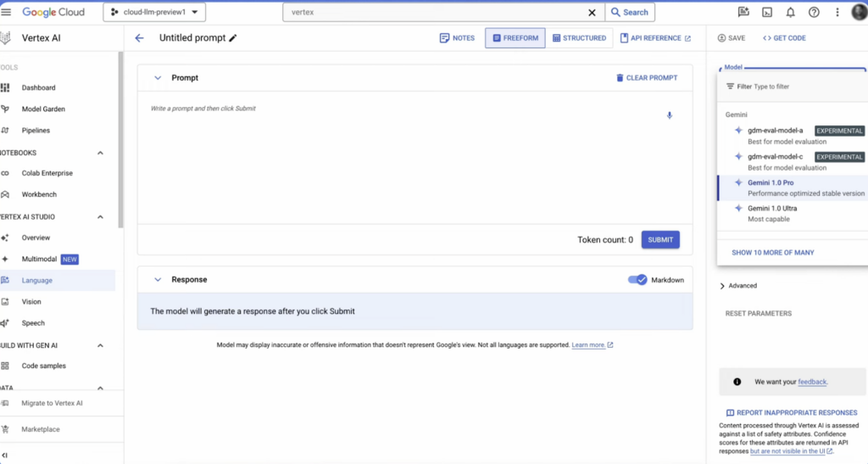868x464 pixels.
Task: Expand the Advanced section
Action: pos(738,286)
